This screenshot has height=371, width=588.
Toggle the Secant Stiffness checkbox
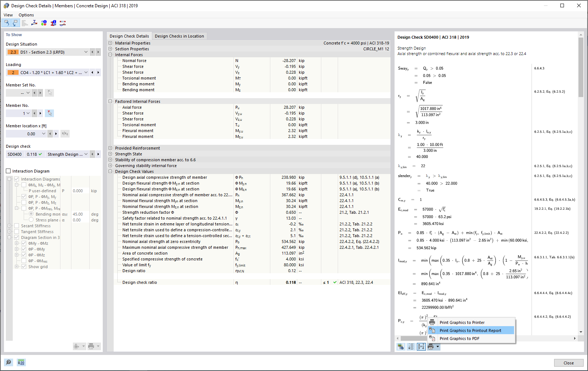(x=16, y=226)
